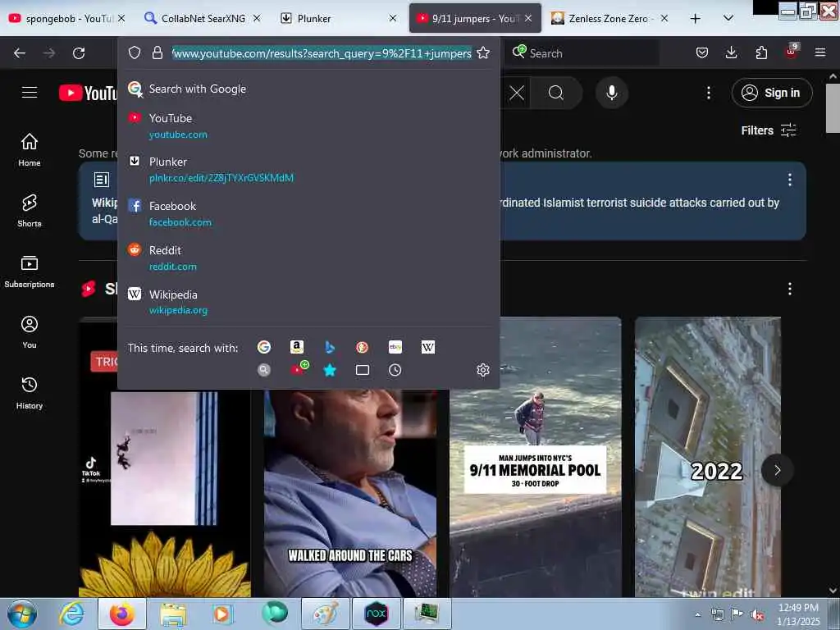Click the address bar URL field
Image resolution: width=840 pixels, height=630 pixels.
tap(322, 53)
